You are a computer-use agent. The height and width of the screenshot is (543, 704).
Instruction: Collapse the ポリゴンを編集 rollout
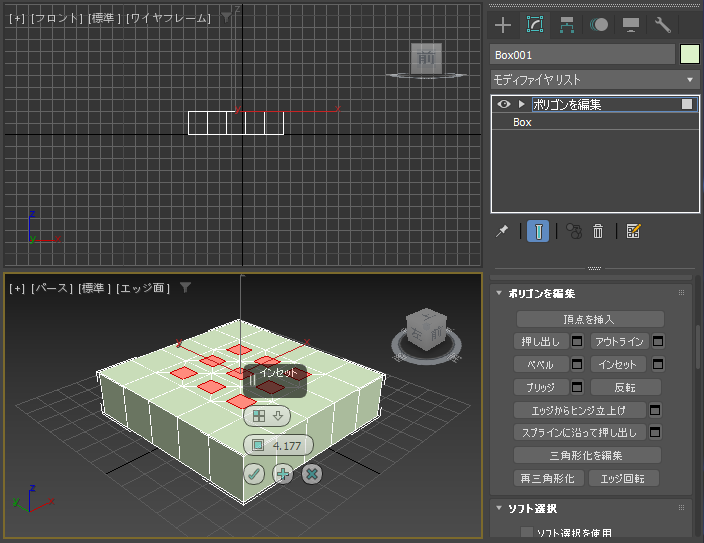498,293
